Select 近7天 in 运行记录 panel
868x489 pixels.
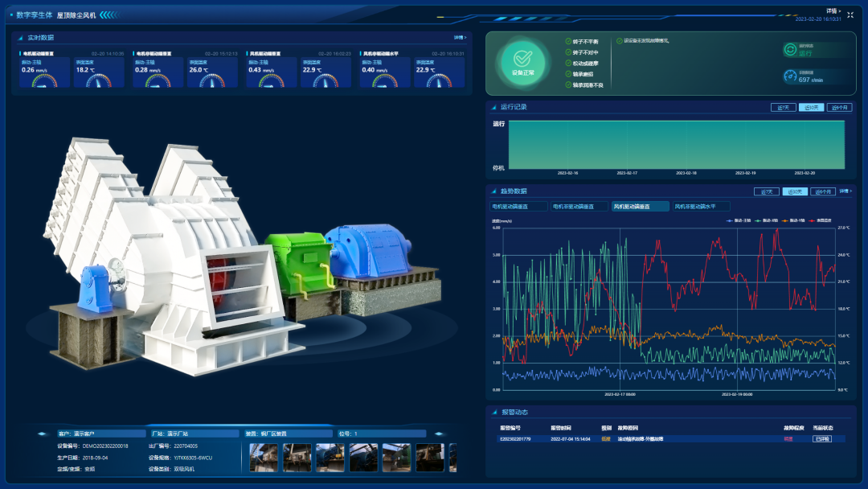pos(783,107)
